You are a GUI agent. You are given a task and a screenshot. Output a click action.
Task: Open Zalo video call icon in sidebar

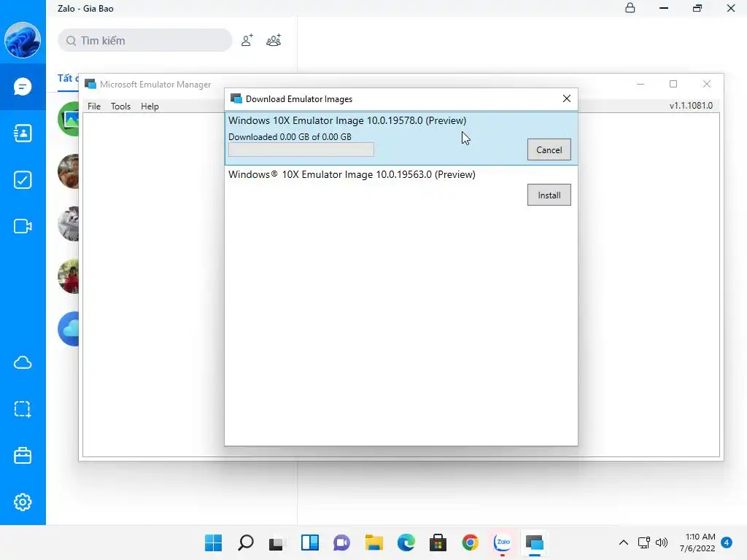pos(23,226)
